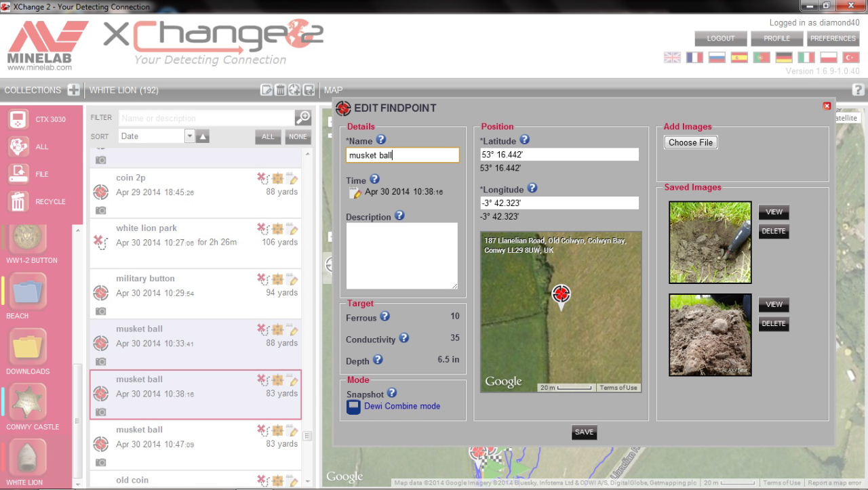Show the ALL collections icon
The width and height of the screenshot is (868, 490).
(18, 146)
